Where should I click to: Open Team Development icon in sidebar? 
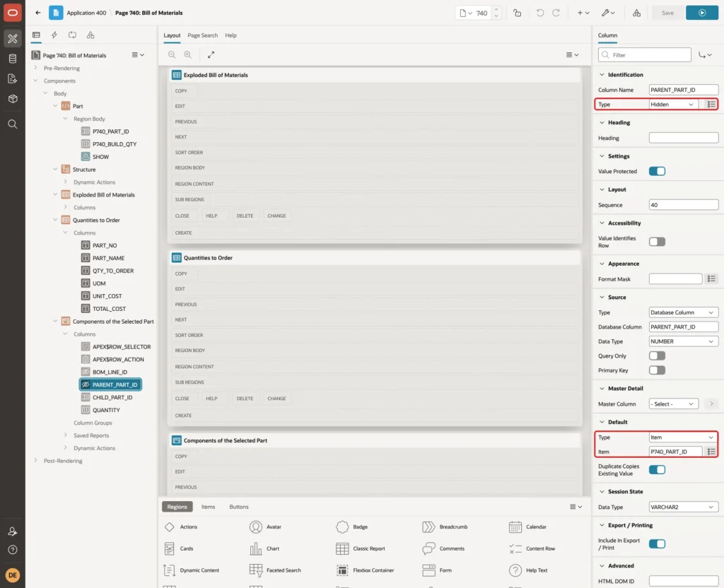click(13, 78)
